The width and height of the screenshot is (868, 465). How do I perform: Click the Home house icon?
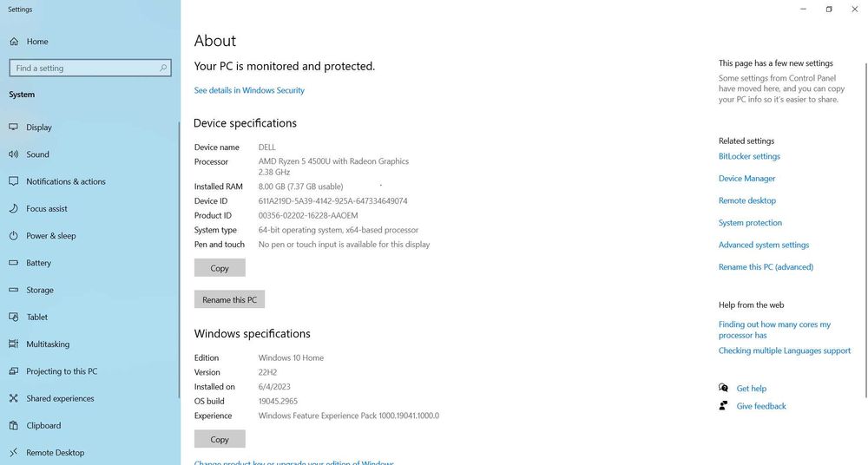point(14,42)
